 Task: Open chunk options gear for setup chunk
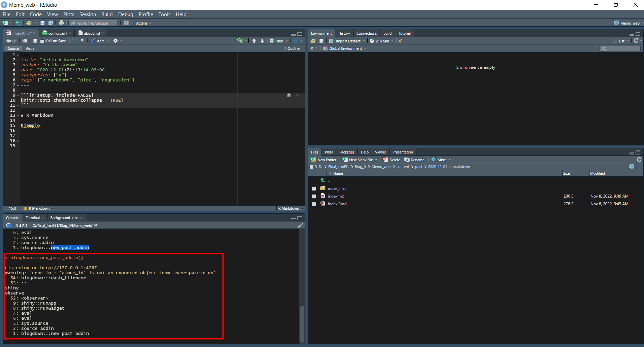(289, 95)
